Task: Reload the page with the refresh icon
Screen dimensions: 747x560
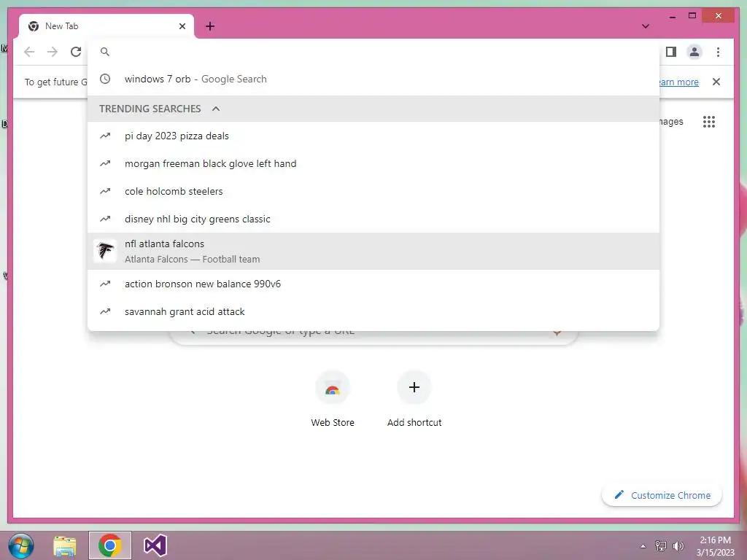Action: (76, 52)
